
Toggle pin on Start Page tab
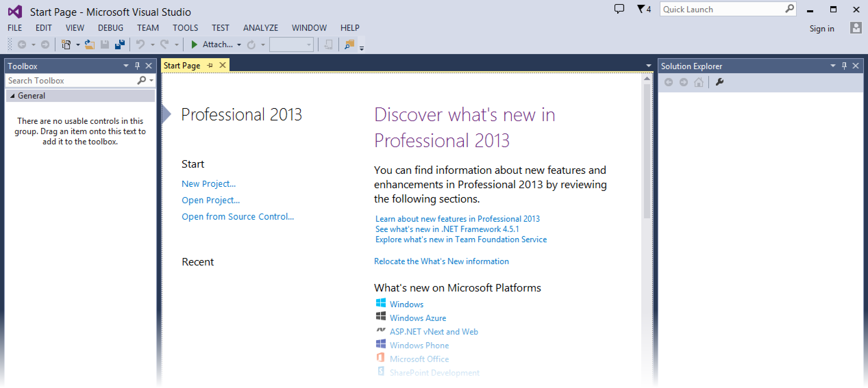(210, 65)
